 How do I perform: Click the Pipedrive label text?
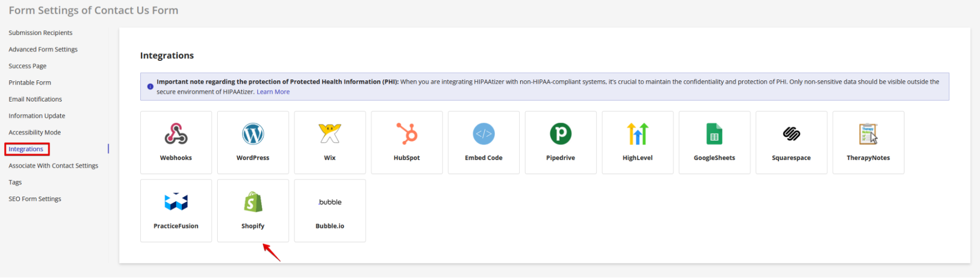[x=561, y=158]
